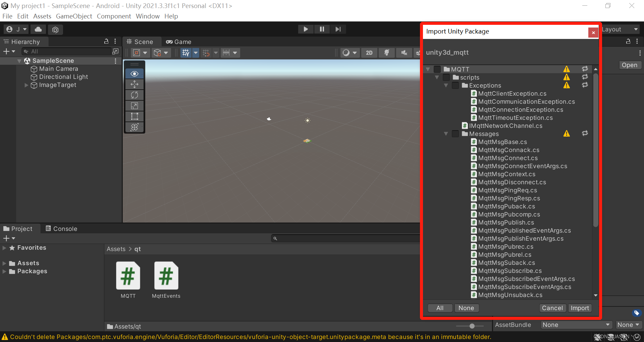Click the Unity cloud services icon
This screenshot has width=644, height=342.
coord(38,29)
